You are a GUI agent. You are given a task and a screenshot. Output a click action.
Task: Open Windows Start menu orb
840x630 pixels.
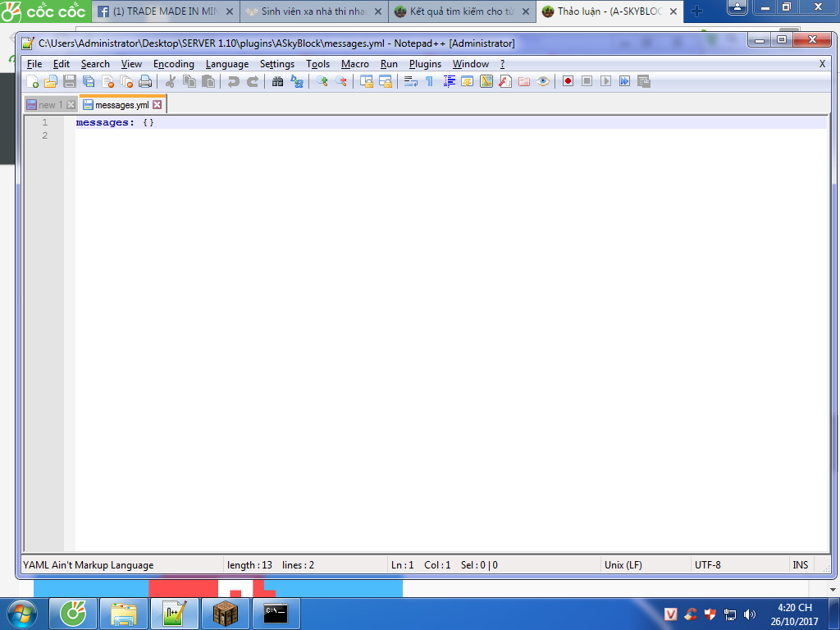point(23,614)
